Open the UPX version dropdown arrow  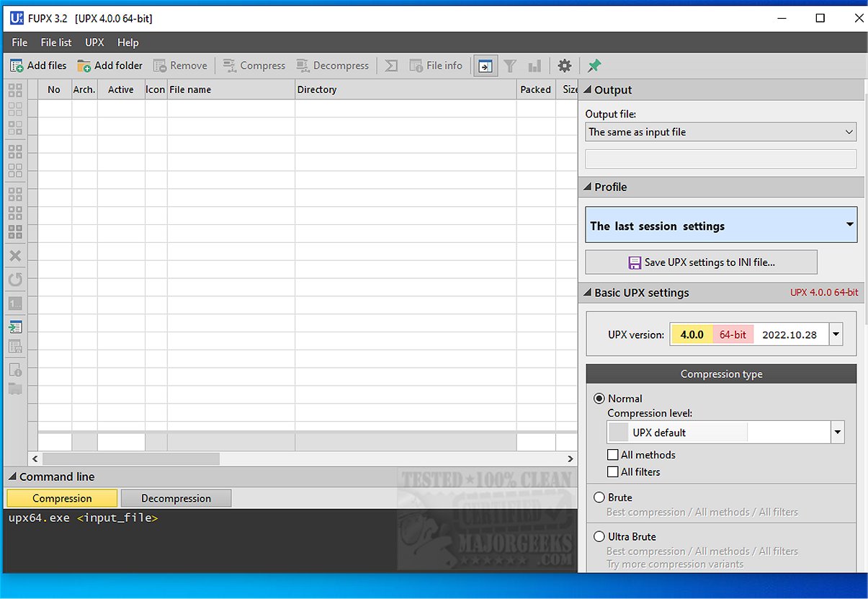click(x=836, y=334)
